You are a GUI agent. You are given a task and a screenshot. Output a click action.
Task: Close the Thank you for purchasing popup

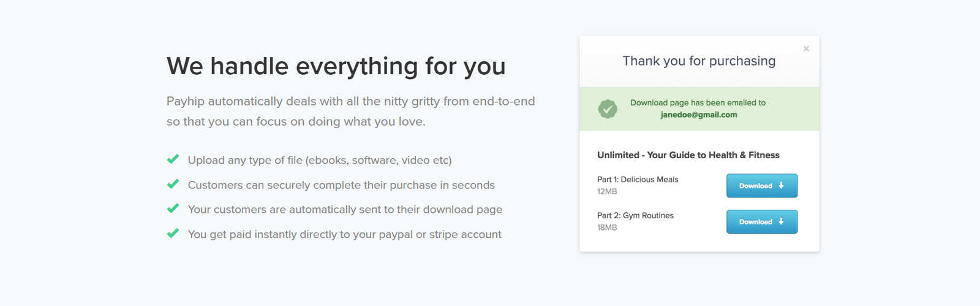[806, 49]
